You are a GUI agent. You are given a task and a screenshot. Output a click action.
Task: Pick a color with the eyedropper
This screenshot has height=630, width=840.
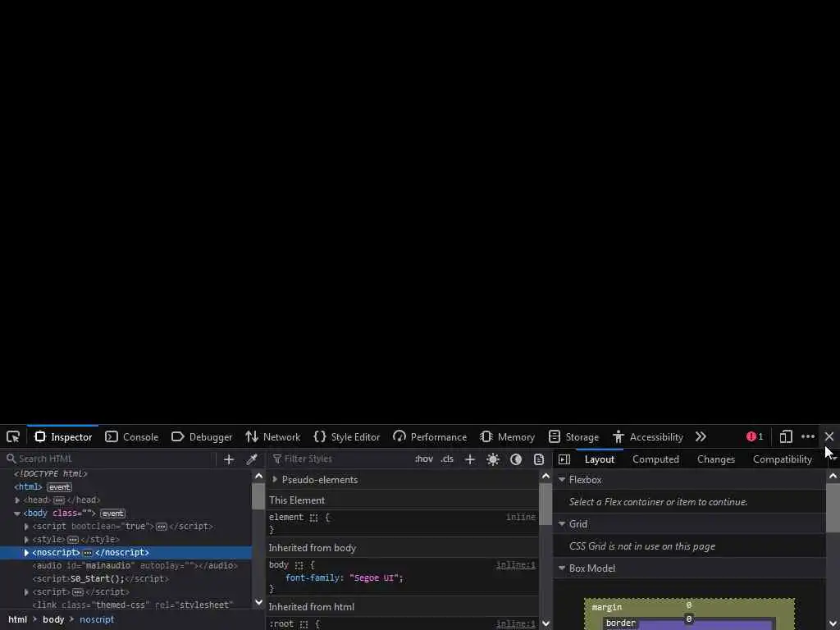[252, 459]
